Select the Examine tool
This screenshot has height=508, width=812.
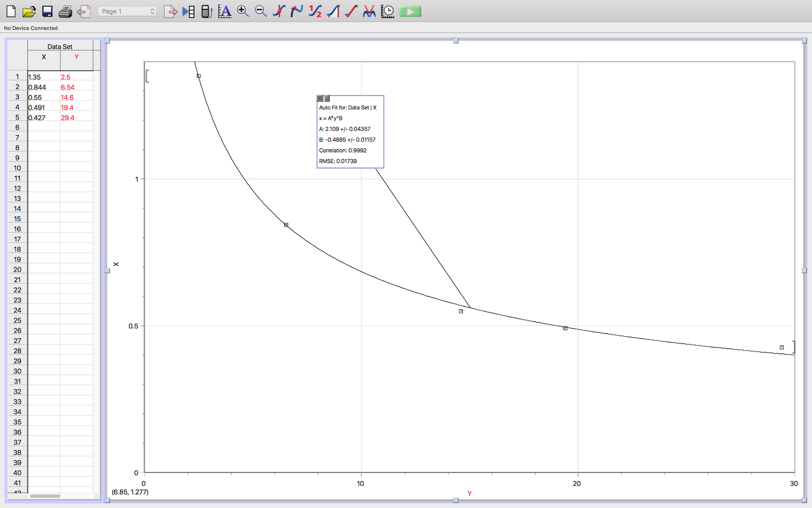(x=279, y=11)
